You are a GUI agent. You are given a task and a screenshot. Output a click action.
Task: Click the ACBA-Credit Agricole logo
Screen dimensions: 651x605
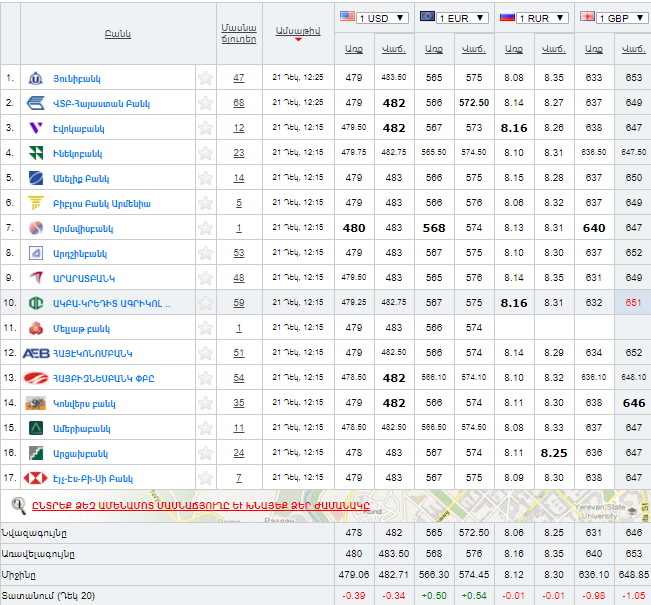[x=36, y=303]
